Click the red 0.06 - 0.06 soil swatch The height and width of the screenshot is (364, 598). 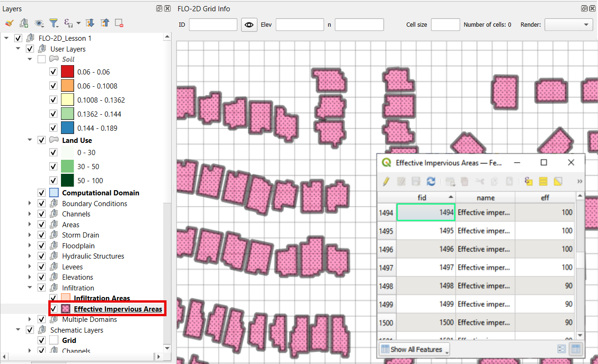tap(67, 72)
